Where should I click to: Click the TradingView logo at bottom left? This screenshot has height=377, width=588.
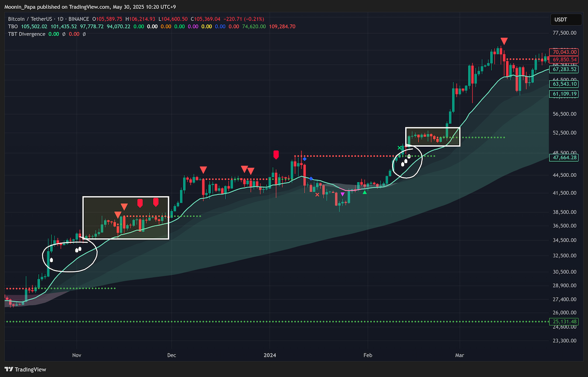tap(25, 369)
